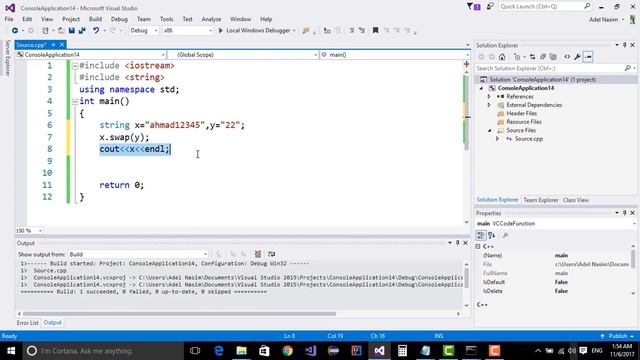
Task: Open the Build menu
Action: [95, 19]
